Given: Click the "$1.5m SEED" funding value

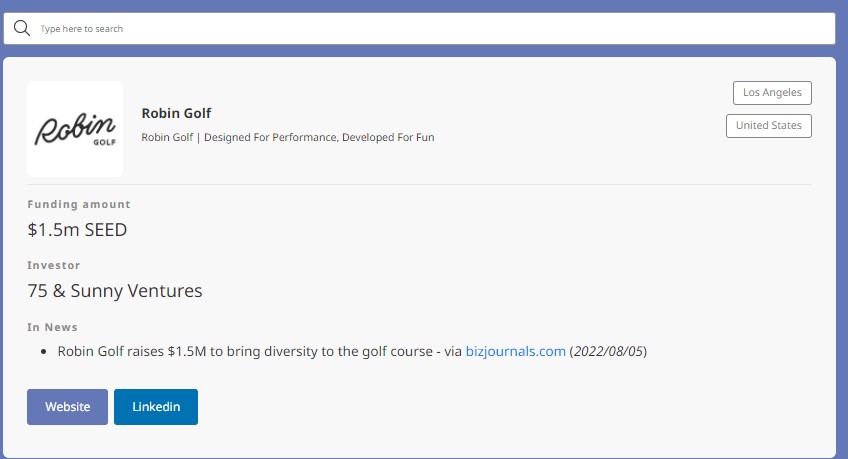Looking at the screenshot, I should (x=77, y=230).
